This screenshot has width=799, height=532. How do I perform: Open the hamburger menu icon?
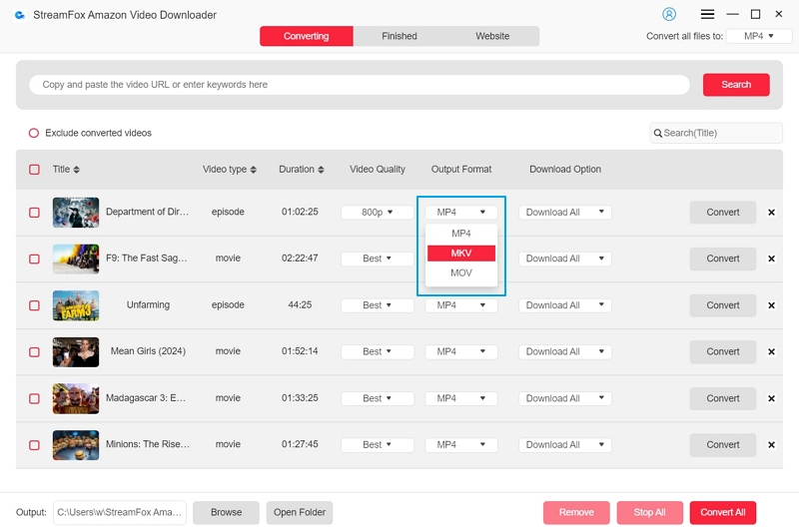(707, 14)
